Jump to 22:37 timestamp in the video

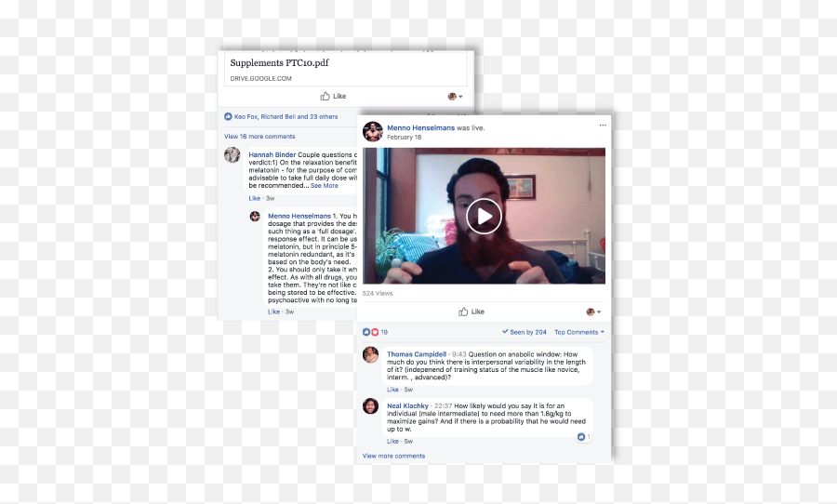443,406
